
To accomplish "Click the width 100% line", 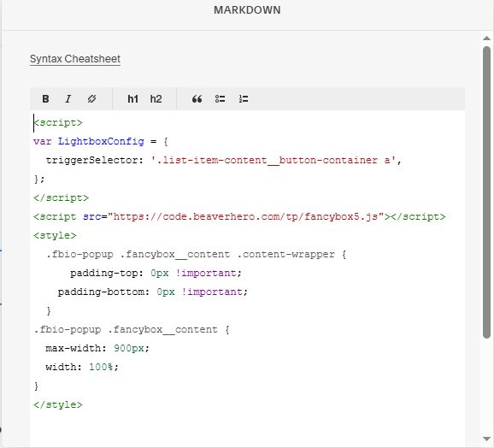I will 82,367.
